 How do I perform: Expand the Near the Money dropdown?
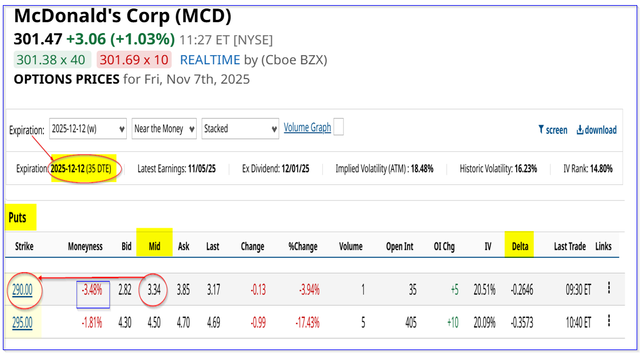coord(164,129)
